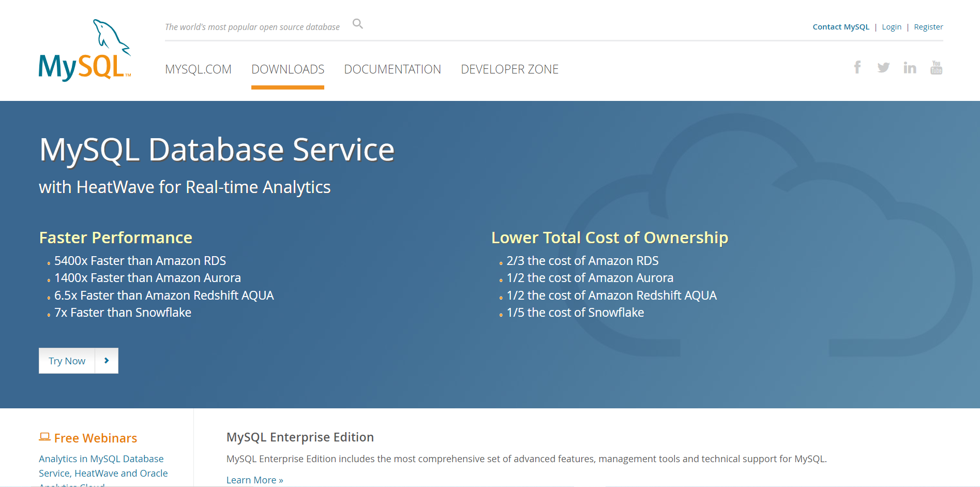The width and height of the screenshot is (980, 487).
Task: Open the search magnifier icon
Action: 358,24
